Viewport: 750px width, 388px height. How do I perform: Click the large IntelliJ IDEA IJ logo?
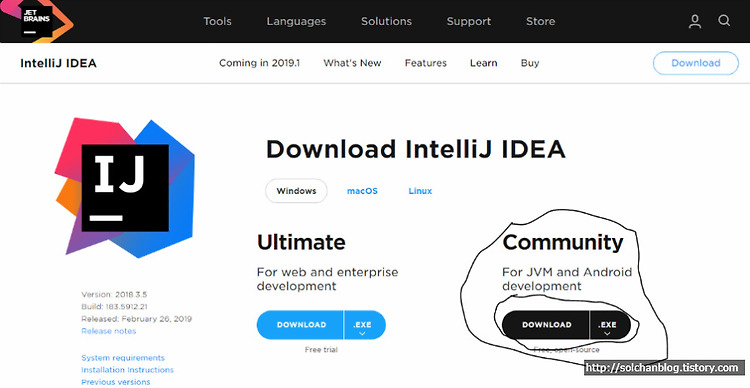(x=124, y=188)
